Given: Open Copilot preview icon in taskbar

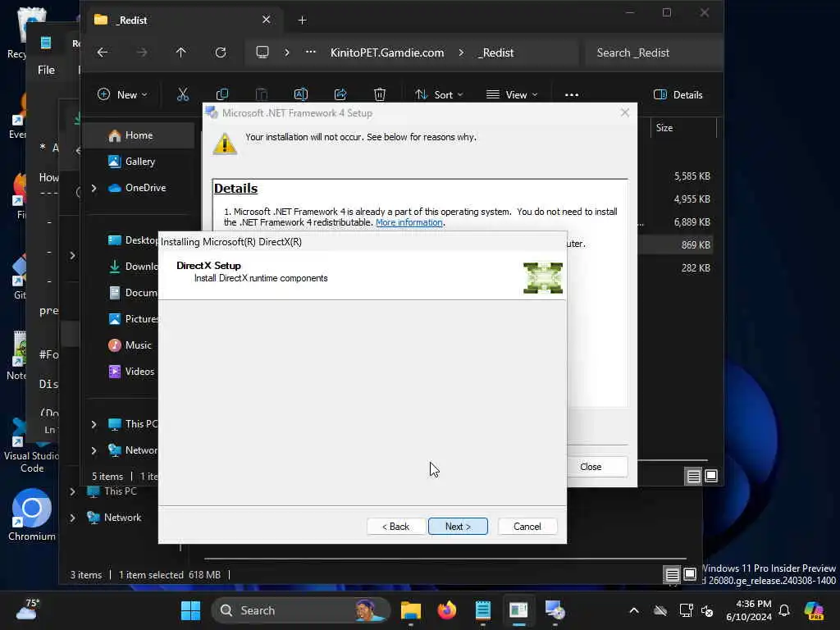Looking at the screenshot, I should pyautogui.click(x=814, y=610).
